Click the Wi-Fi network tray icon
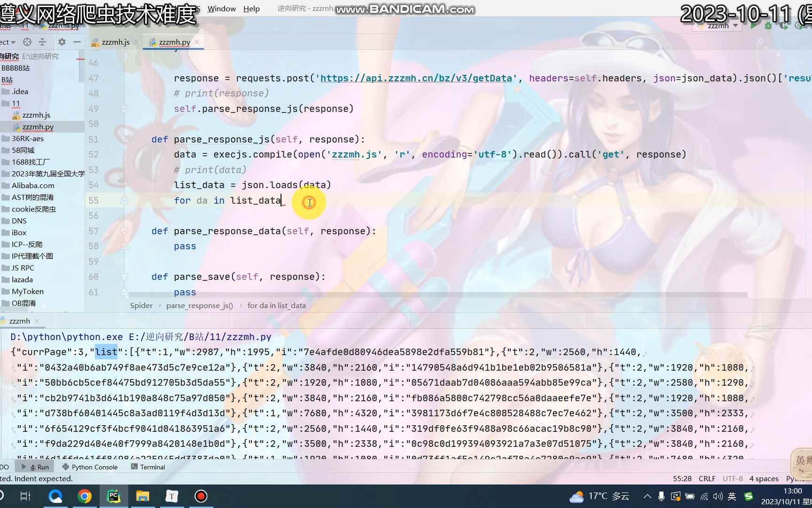This screenshot has height=508, width=812. [704, 496]
